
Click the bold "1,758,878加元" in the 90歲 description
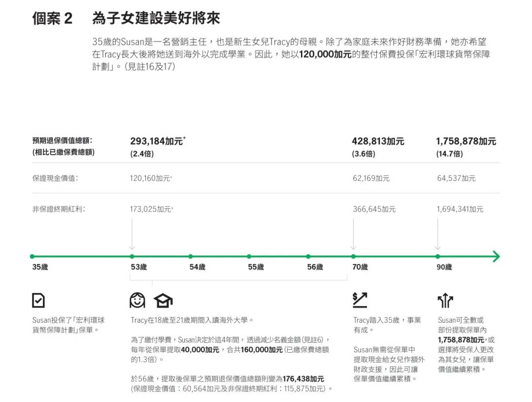[x=461, y=339]
